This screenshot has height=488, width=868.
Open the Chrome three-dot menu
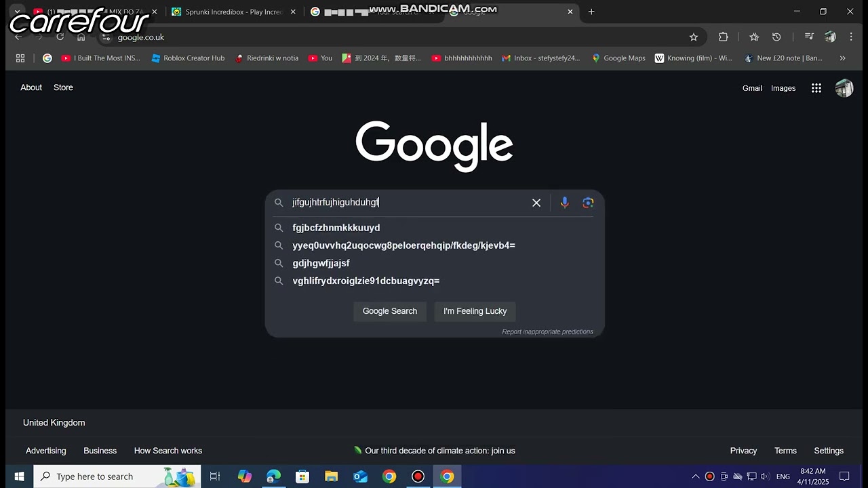click(x=850, y=37)
